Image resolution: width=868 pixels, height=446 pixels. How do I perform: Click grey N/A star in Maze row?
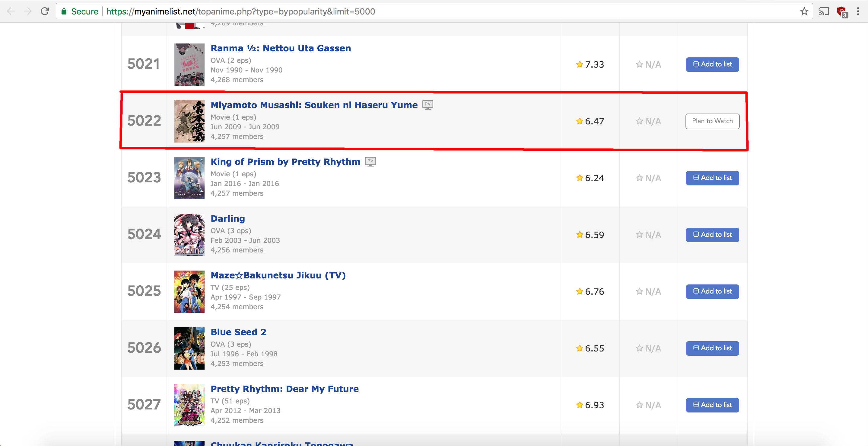coord(639,291)
